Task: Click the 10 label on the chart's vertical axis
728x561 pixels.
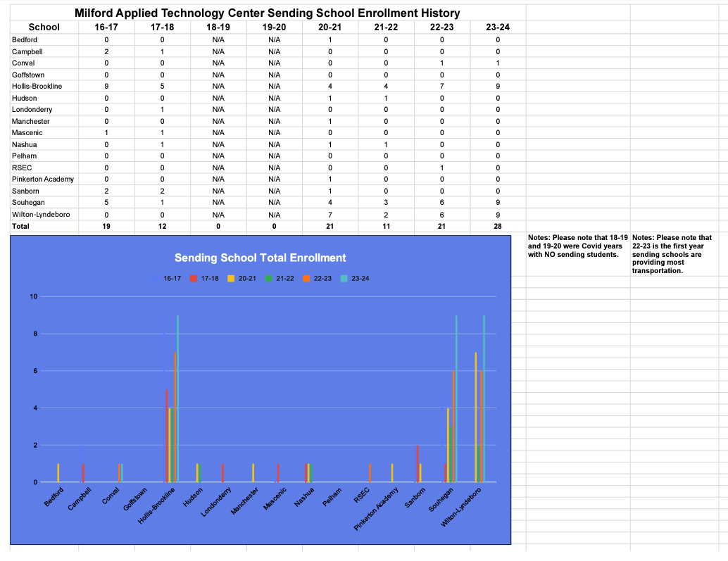Action: [x=33, y=296]
